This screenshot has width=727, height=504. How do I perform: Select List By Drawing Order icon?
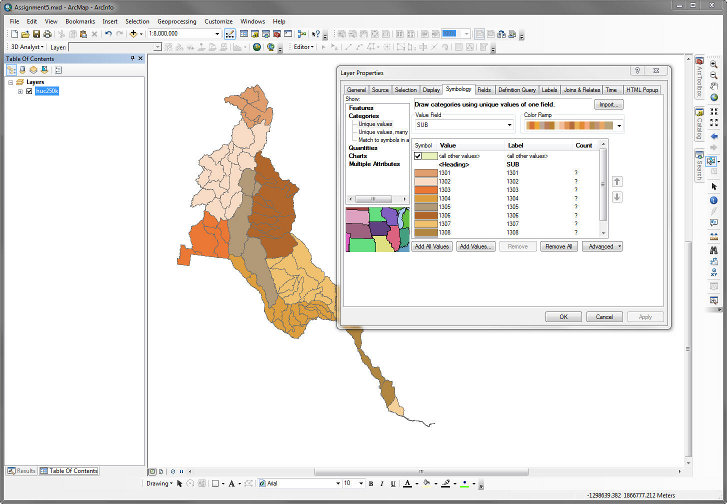11,70
